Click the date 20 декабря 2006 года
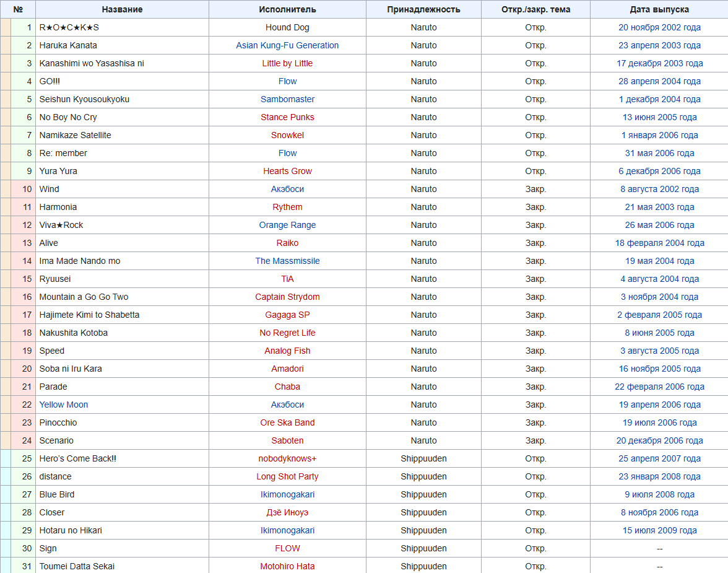This screenshot has height=573, width=728. pos(659,440)
